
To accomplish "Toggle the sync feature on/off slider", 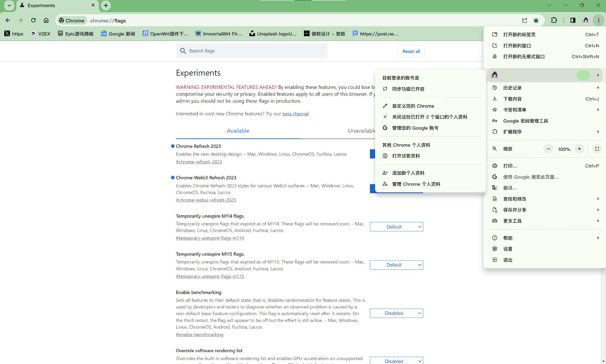I will 584,75.
